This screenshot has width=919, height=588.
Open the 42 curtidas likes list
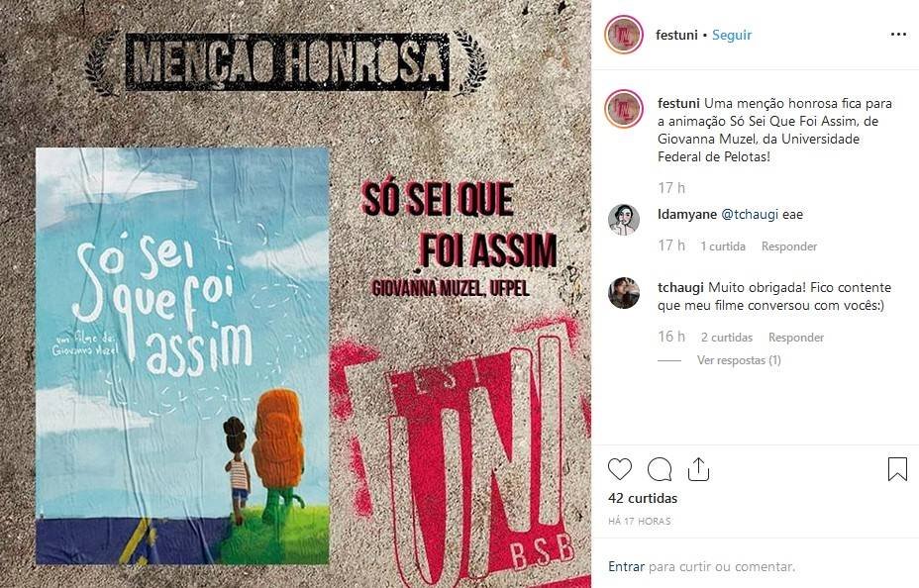coord(643,498)
